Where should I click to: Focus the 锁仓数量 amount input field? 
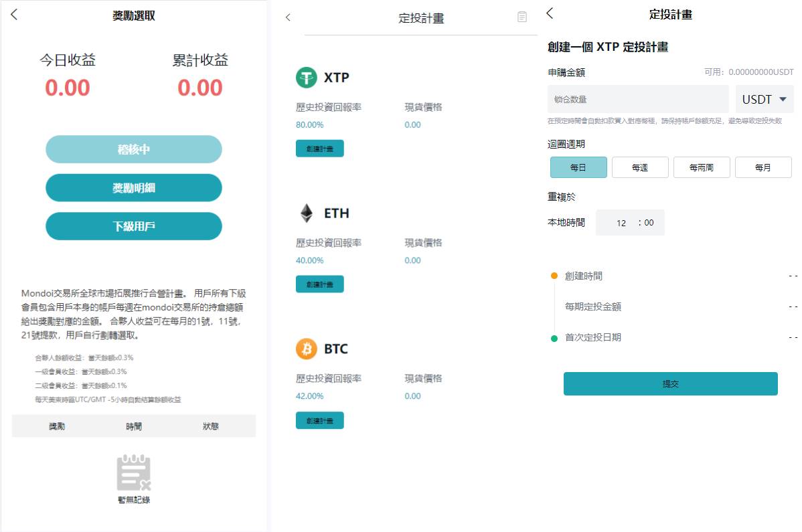639,99
